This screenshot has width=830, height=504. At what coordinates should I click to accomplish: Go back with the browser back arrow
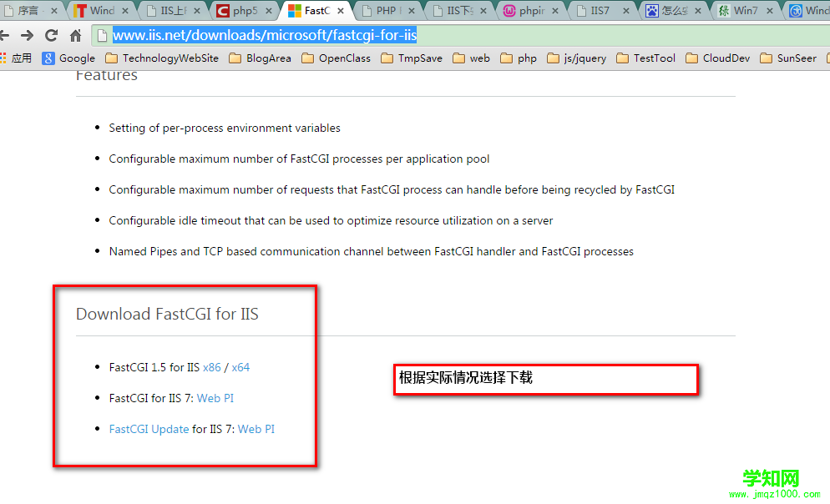(4, 35)
